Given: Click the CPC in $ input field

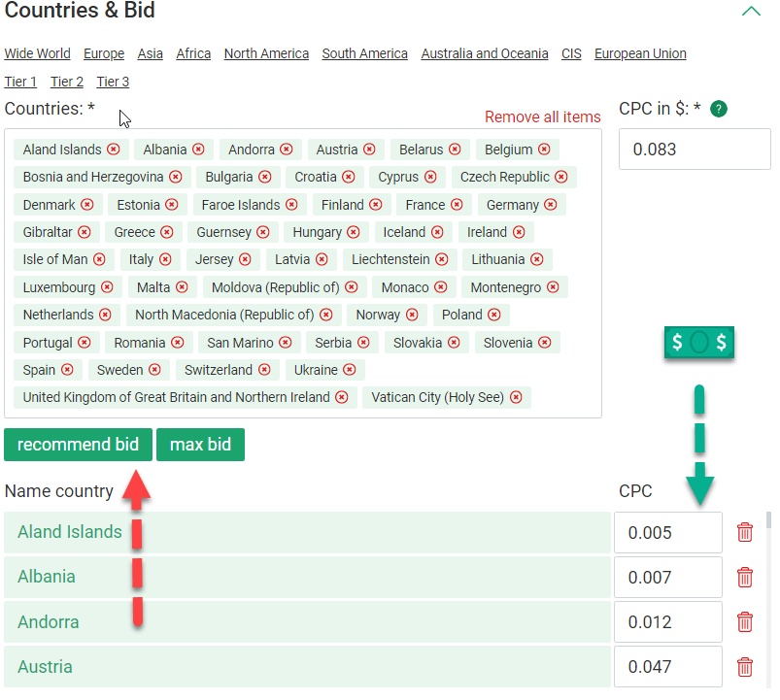Looking at the screenshot, I should pos(694,150).
